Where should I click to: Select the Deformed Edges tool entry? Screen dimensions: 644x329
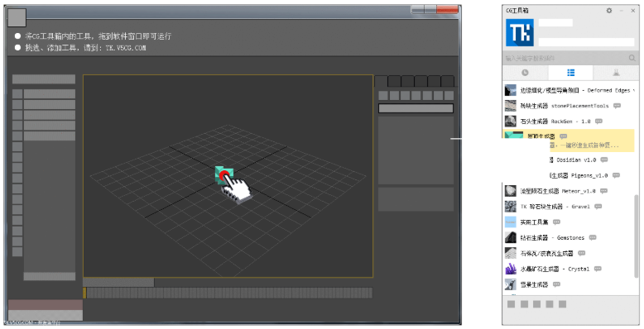point(570,90)
